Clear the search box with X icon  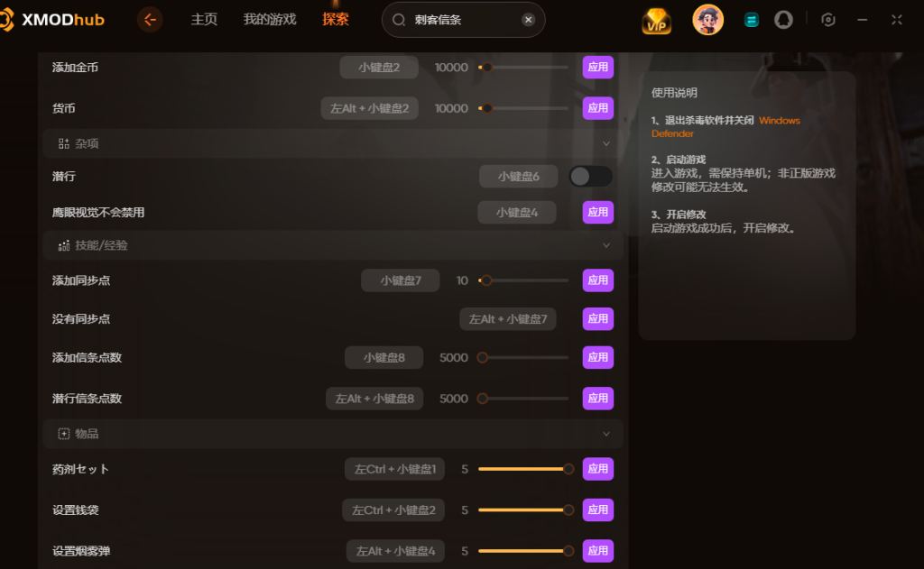[529, 20]
